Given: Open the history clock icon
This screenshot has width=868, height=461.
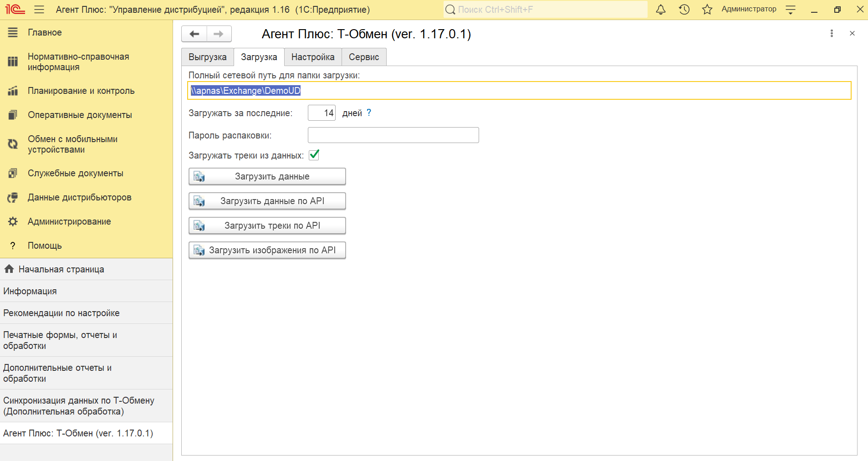Looking at the screenshot, I should click(684, 10).
